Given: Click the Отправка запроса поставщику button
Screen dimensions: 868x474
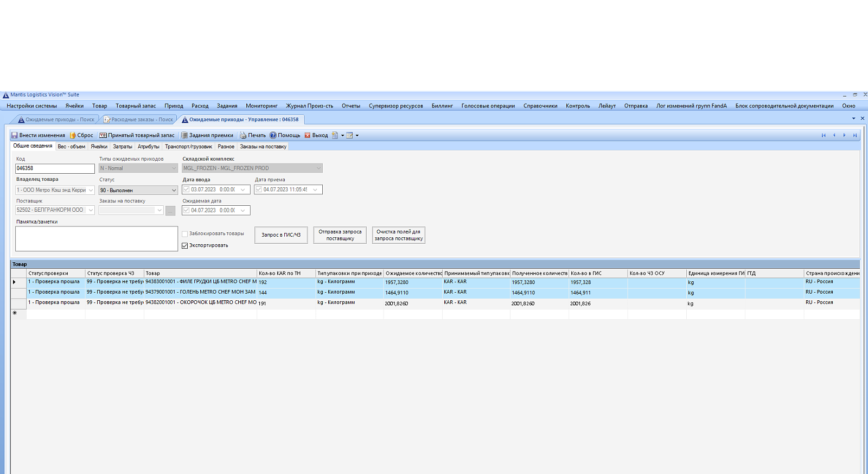Looking at the screenshot, I should coord(340,235).
